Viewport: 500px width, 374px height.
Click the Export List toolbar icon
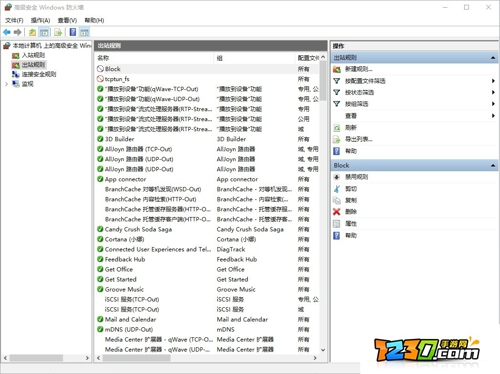coord(58,32)
